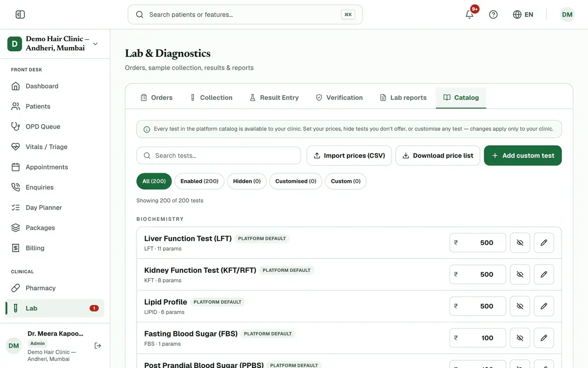The width and height of the screenshot is (588, 368).
Task: Click the Billing receipt icon
Action: click(x=16, y=248)
